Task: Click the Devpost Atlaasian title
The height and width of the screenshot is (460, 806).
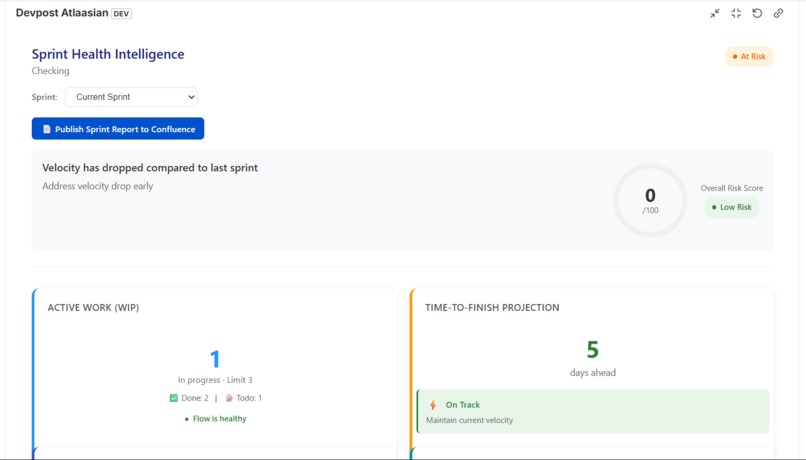Action: 62,13
